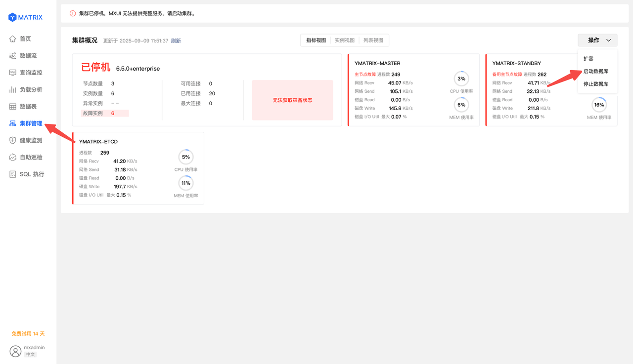Viewport: 633px width, 364px height.
Task: Click the YMATRIX-STANDBY card title
Action: (517, 63)
